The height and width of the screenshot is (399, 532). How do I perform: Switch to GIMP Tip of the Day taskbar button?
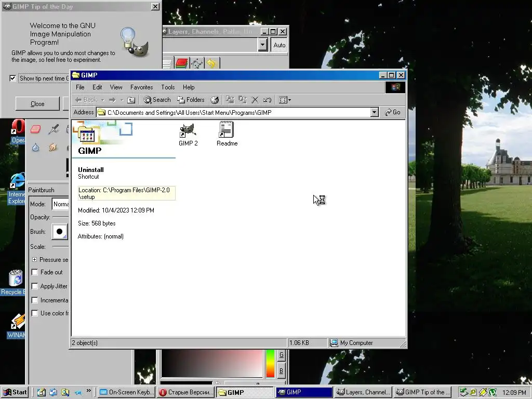coord(423,392)
